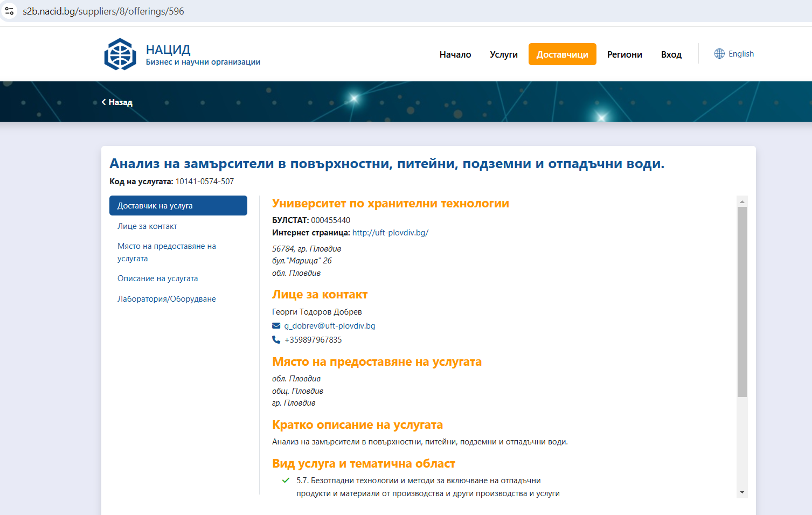This screenshot has width=812, height=515.
Task: Click the БУЛСТАТ number 000455440
Action: [330, 220]
